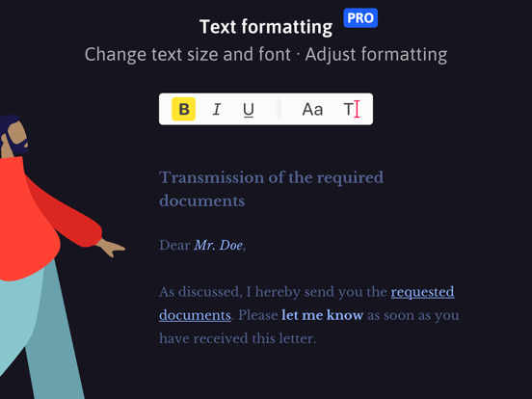Open the Aa text size option

coord(312,109)
